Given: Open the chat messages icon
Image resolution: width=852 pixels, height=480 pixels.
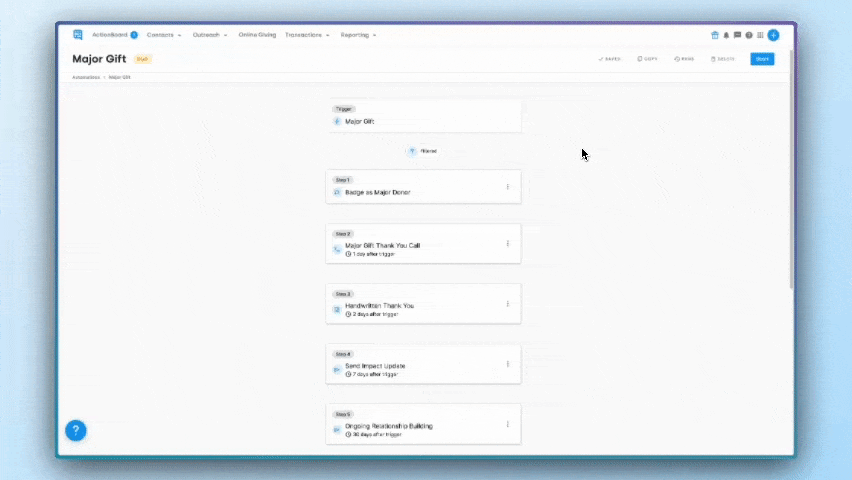Looking at the screenshot, I should 737,35.
